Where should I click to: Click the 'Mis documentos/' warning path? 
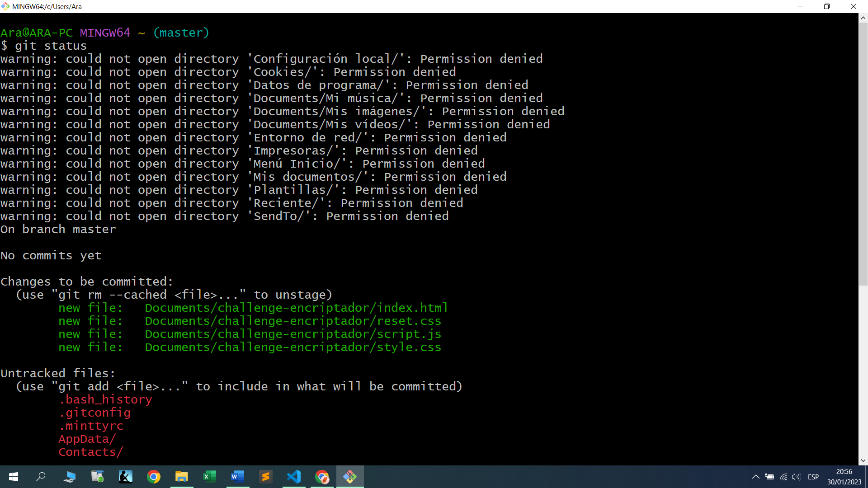coord(307,177)
